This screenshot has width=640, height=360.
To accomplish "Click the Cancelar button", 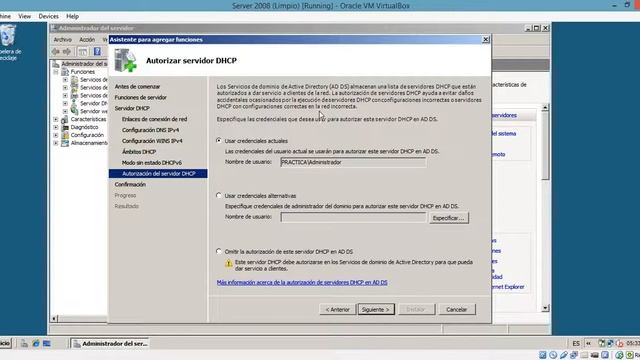I will 457,309.
